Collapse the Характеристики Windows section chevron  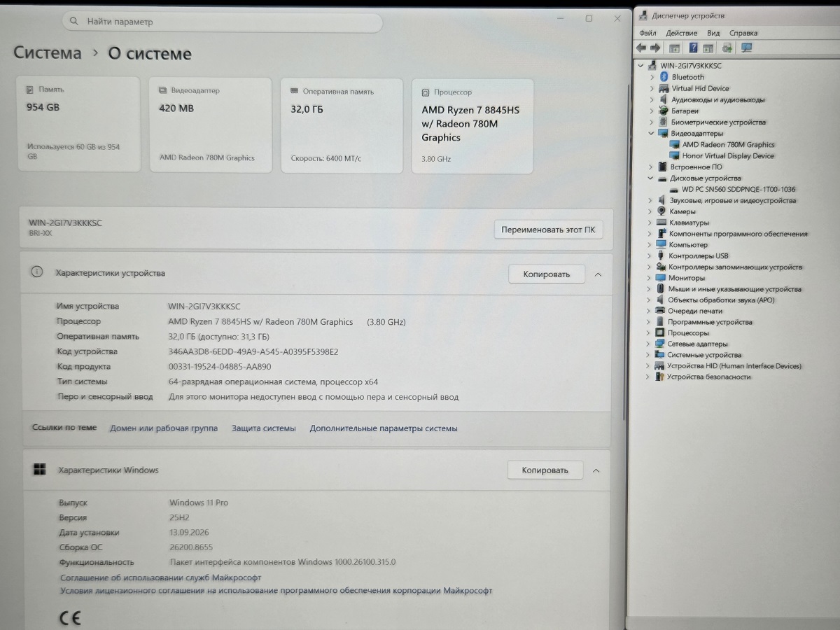pyautogui.click(x=596, y=470)
